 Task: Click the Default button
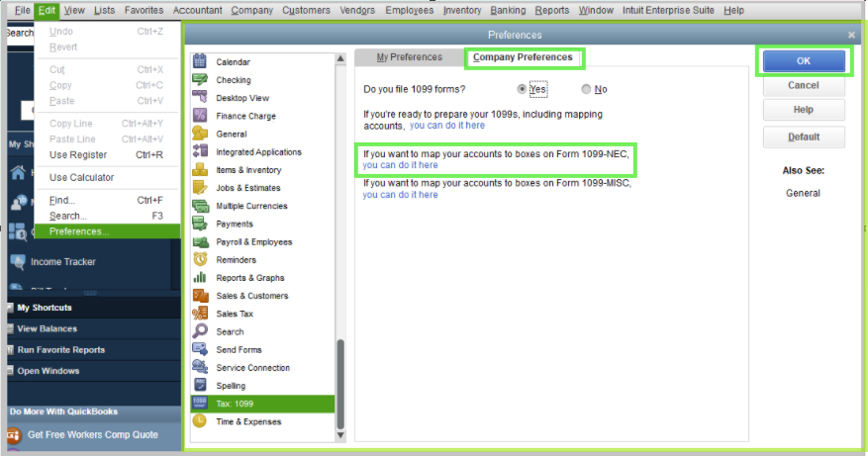(804, 137)
